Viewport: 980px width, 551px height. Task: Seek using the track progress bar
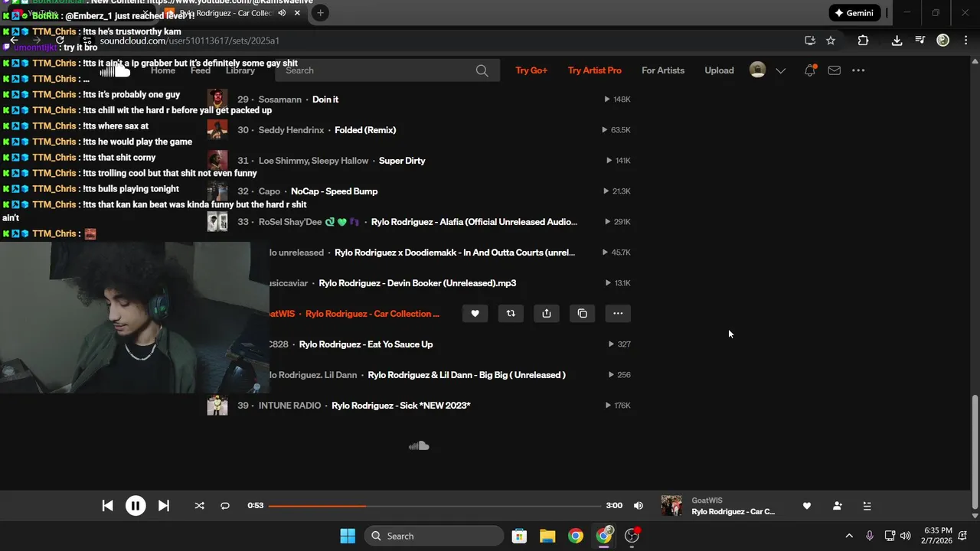coord(434,506)
